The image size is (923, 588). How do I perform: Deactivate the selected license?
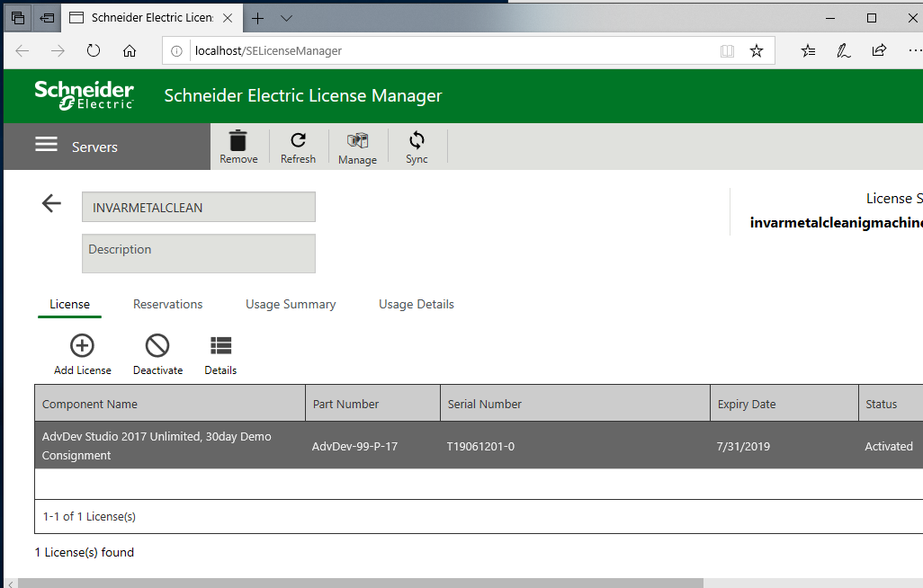pos(157,354)
